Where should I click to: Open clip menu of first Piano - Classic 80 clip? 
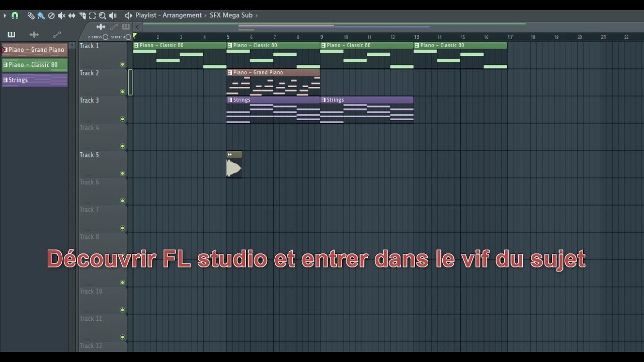click(x=136, y=45)
